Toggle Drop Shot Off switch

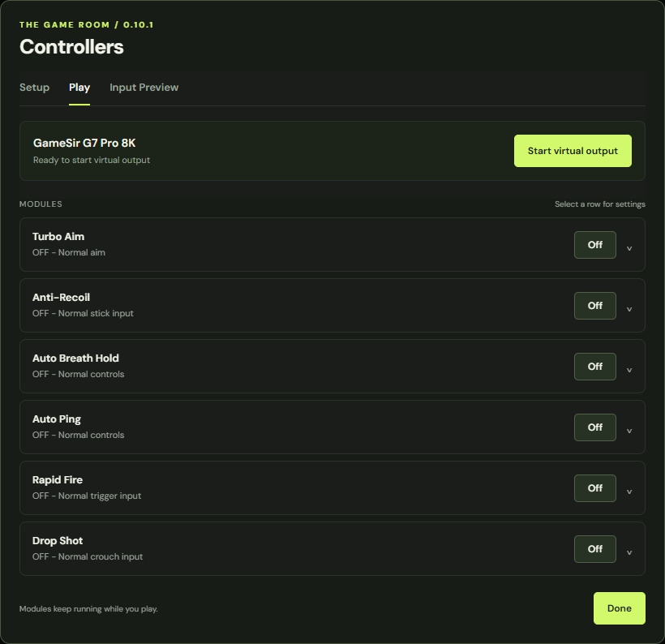[x=595, y=549]
